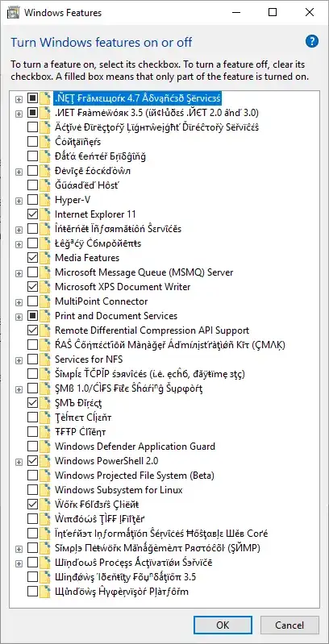The image size is (329, 644).
Task: Select the Device Lockdown row label
Action: click(x=93, y=171)
